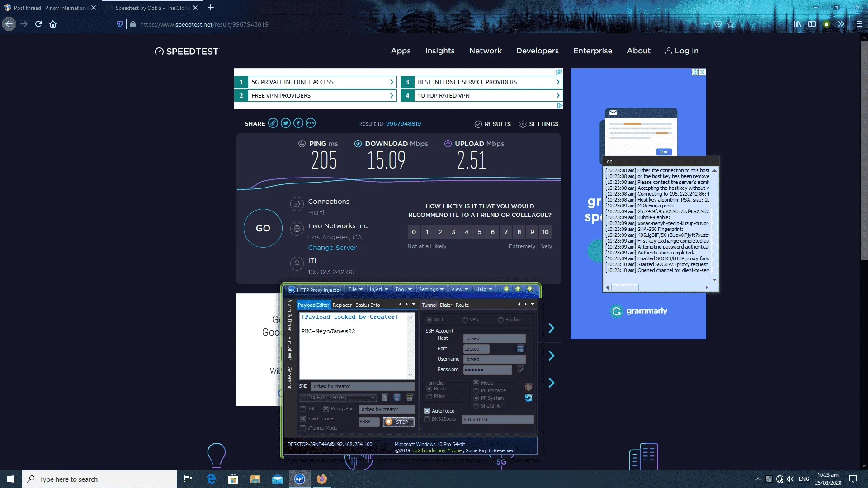The height and width of the screenshot is (488, 868).
Task: Enable DNS2Socks checkbox
Action: click(427, 419)
